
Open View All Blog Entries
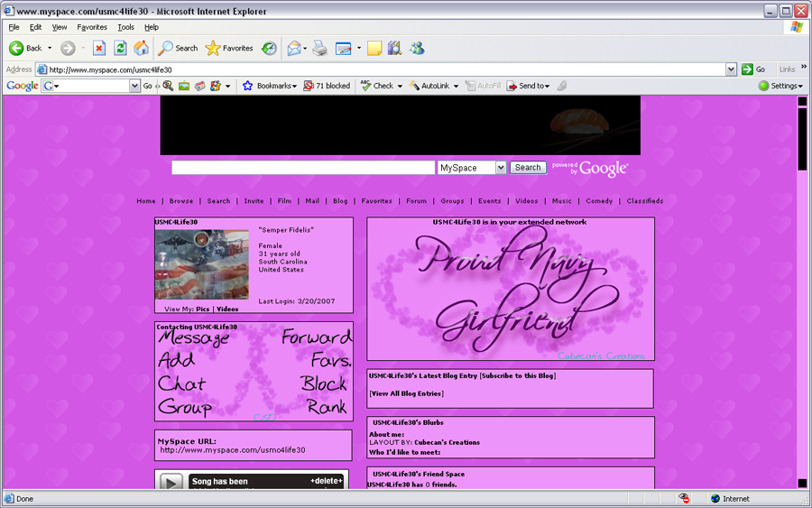pos(406,393)
